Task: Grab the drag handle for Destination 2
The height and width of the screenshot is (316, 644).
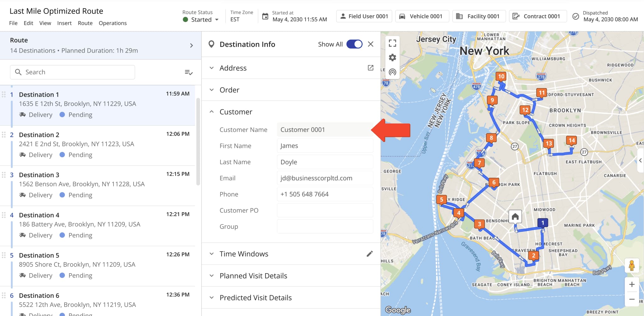Action: (x=4, y=134)
